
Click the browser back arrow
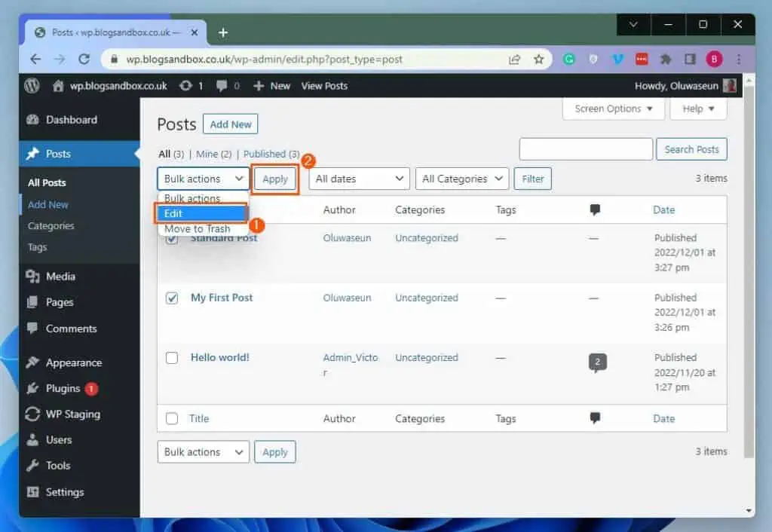(35, 60)
